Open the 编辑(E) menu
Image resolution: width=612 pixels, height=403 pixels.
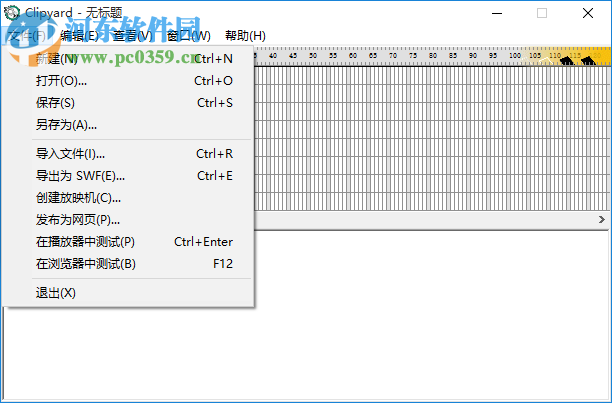[x=79, y=36]
